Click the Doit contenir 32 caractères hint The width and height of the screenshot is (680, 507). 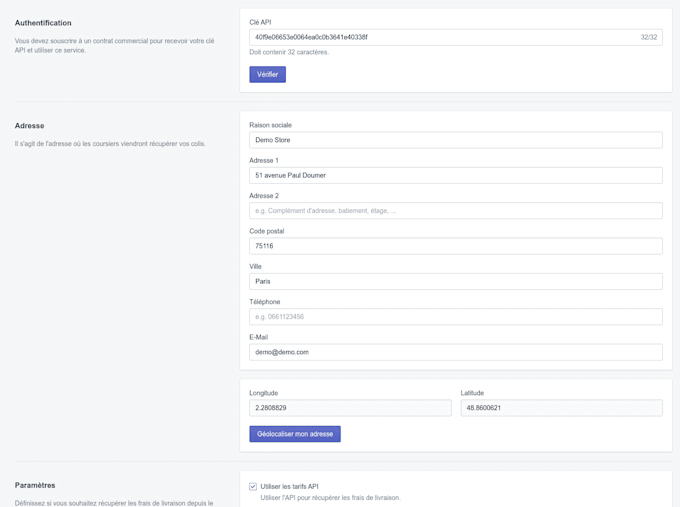[289, 52]
